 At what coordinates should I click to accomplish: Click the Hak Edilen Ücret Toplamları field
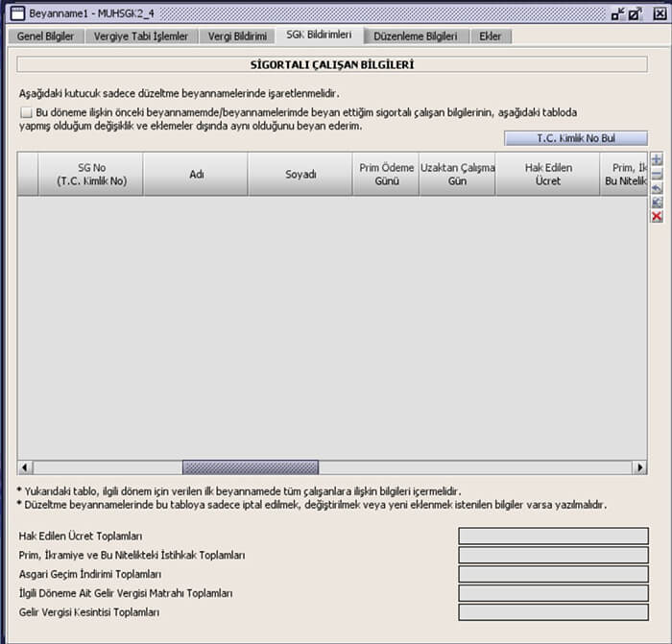click(x=553, y=536)
